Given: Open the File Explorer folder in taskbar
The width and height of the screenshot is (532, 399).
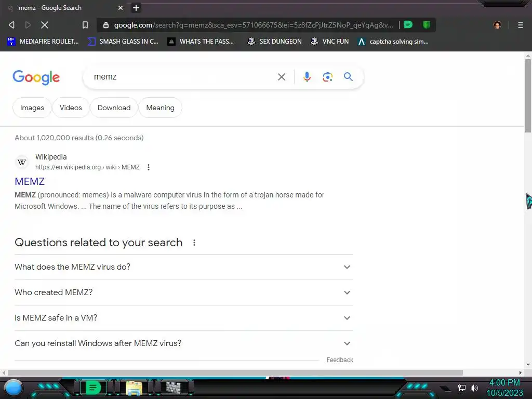Looking at the screenshot, I should click(x=134, y=388).
